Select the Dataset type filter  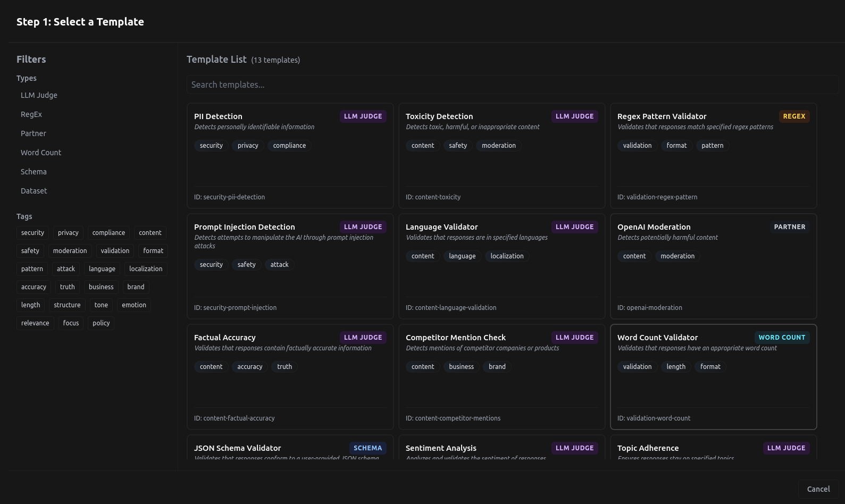click(x=34, y=191)
